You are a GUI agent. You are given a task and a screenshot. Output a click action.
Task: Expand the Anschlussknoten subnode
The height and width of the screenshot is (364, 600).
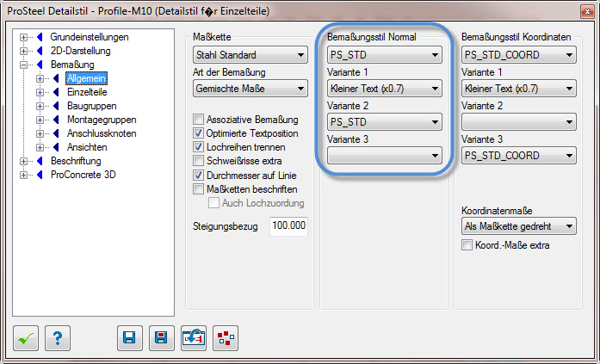click(x=40, y=134)
